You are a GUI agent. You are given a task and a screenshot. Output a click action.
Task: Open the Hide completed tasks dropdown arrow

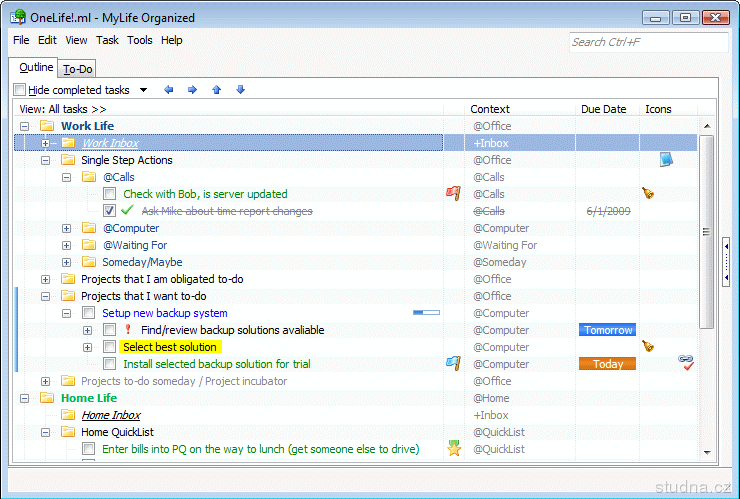click(143, 90)
